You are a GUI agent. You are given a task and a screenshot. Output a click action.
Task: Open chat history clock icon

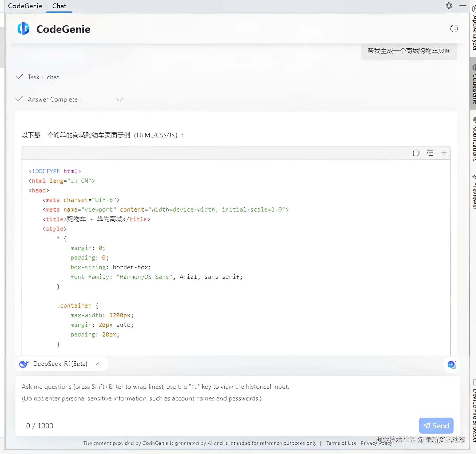tap(454, 29)
